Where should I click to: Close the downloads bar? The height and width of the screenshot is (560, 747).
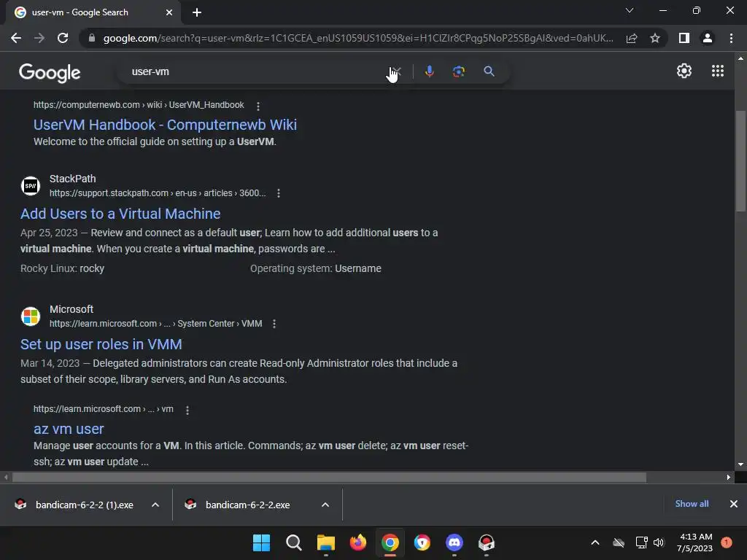point(734,504)
